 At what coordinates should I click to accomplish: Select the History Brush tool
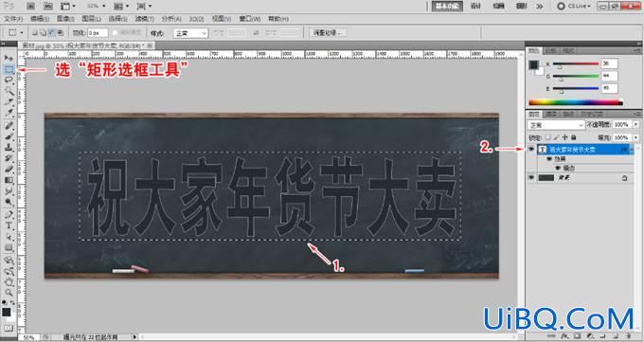tap(9, 158)
